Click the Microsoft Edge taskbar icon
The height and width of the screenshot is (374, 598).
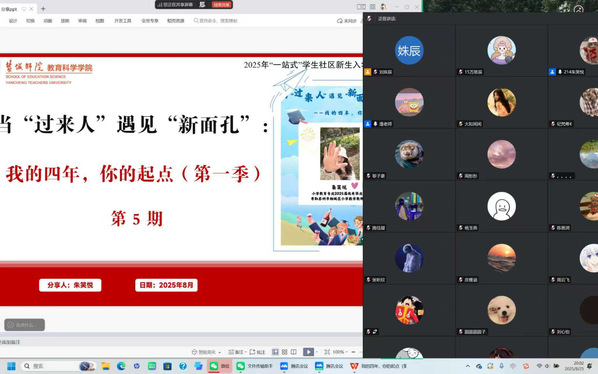121,366
